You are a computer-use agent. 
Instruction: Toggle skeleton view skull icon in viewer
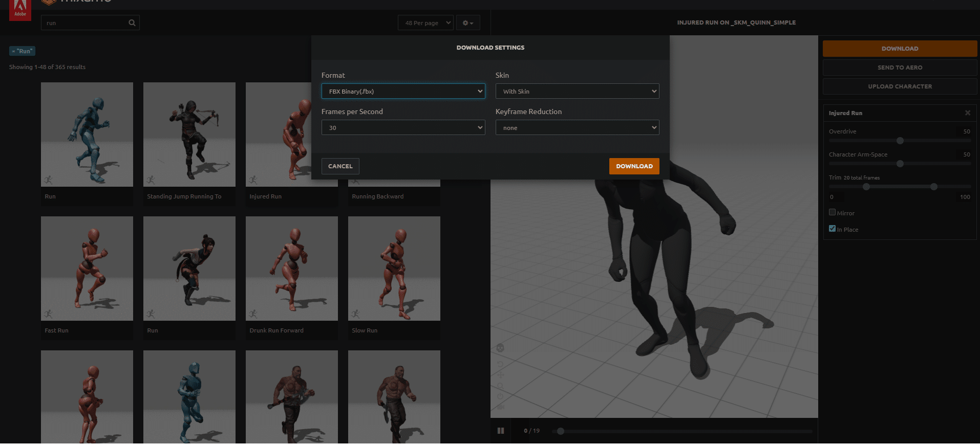pos(500,348)
